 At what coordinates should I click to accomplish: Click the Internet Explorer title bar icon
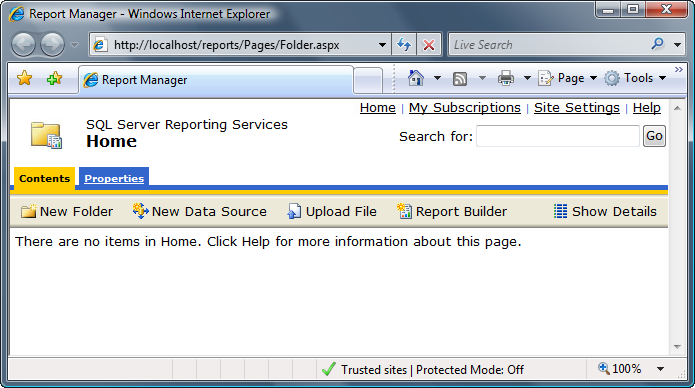[16, 14]
